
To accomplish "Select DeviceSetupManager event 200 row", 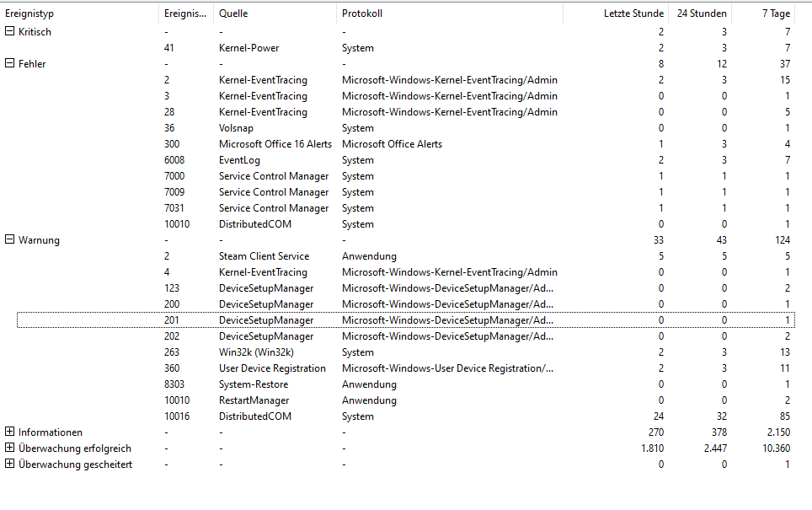I will click(405, 304).
